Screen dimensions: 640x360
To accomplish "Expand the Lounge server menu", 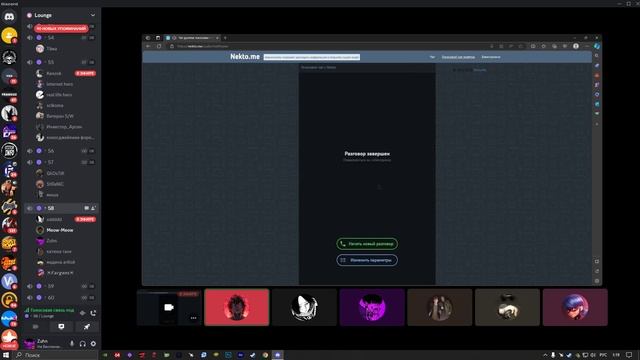I will 93,15.
